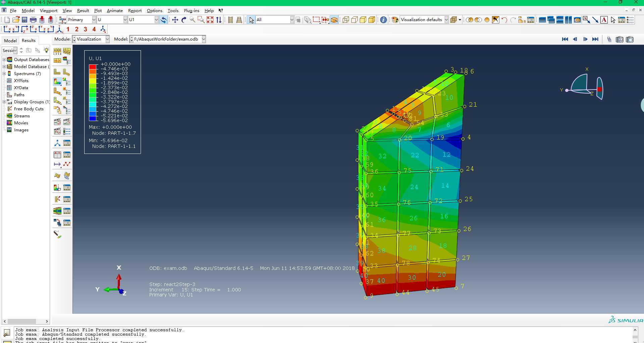Expand the Output Databases tree node
The height and width of the screenshot is (343, 644).
click(x=4, y=60)
